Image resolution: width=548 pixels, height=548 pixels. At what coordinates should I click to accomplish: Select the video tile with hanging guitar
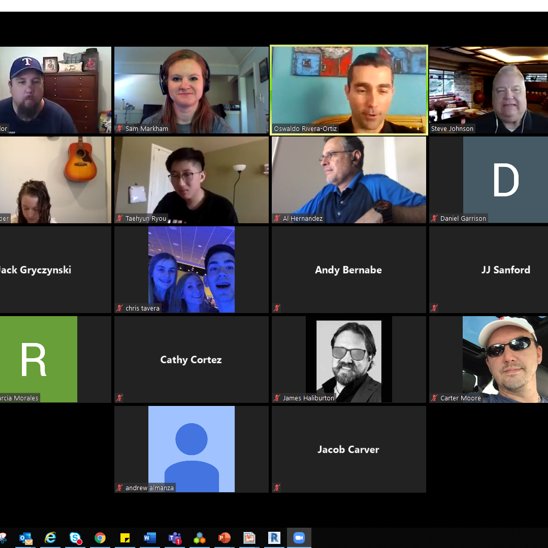56,180
